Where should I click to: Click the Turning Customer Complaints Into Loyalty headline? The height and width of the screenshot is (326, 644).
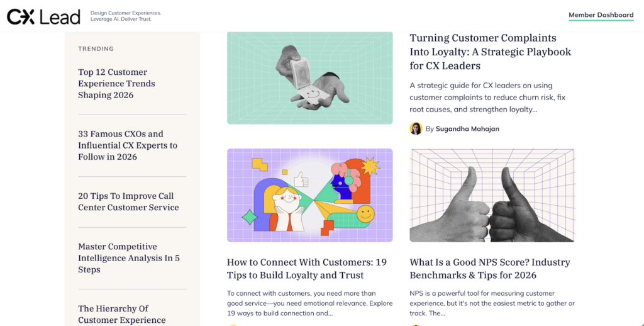tap(490, 52)
